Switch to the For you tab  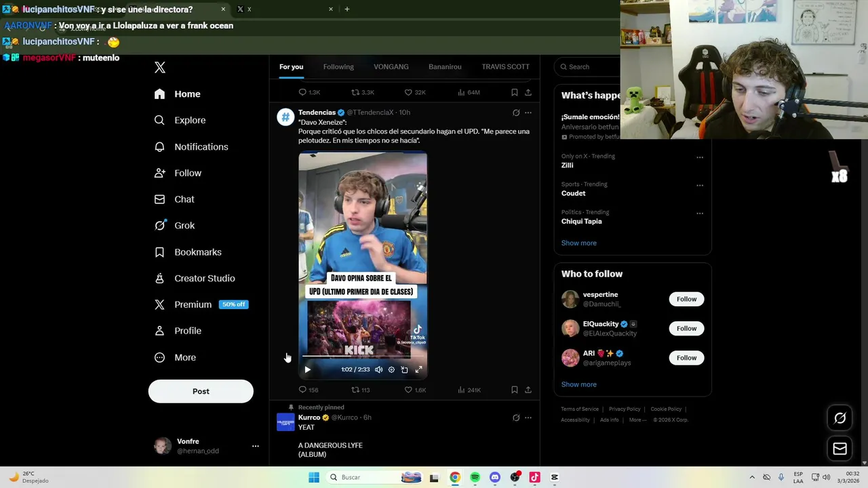tap(291, 66)
